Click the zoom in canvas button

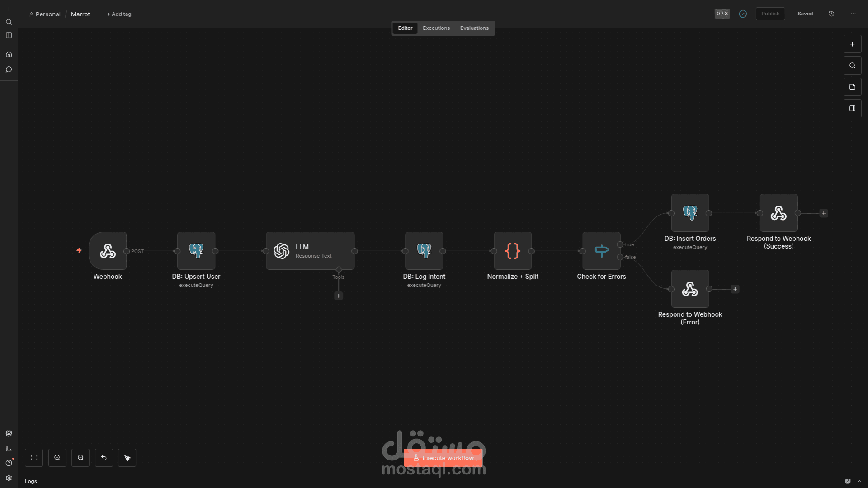point(57,458)
